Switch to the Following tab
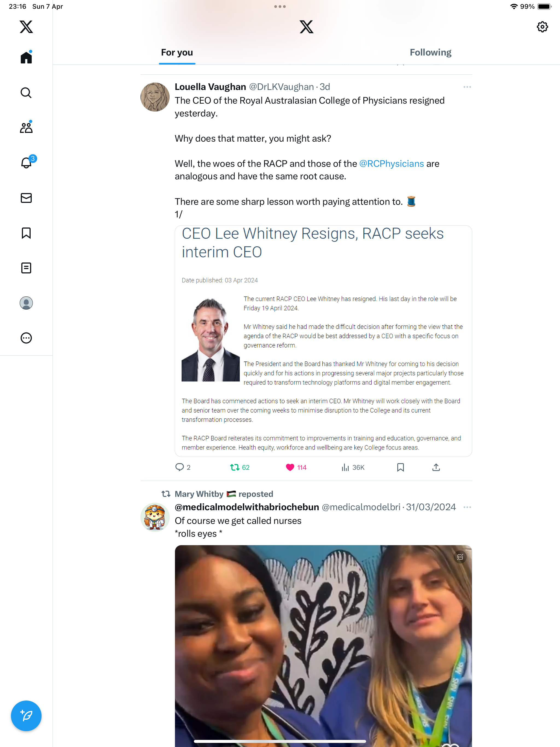Screen dimensions: 560x747 click(x=431, y=52)
